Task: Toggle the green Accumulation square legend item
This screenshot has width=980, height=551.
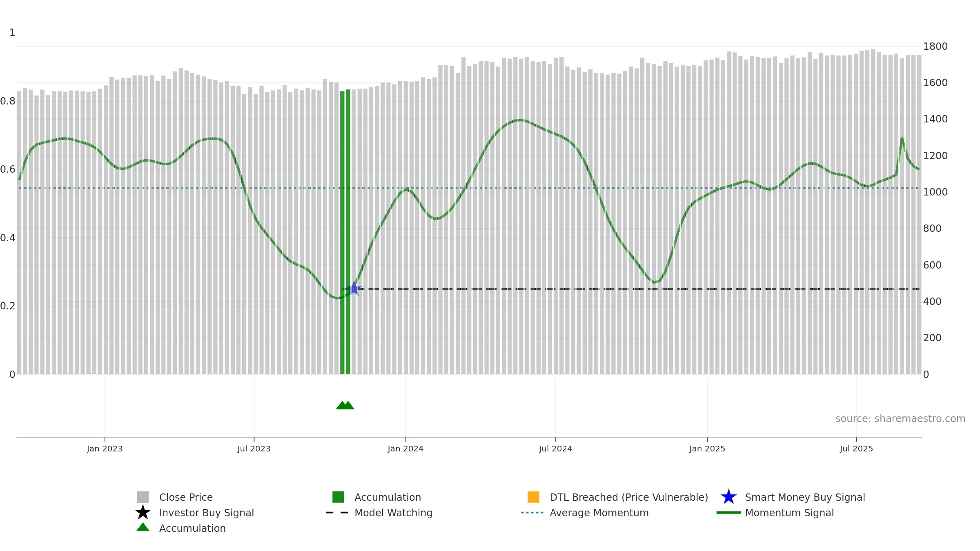Action: pos(376,497)
